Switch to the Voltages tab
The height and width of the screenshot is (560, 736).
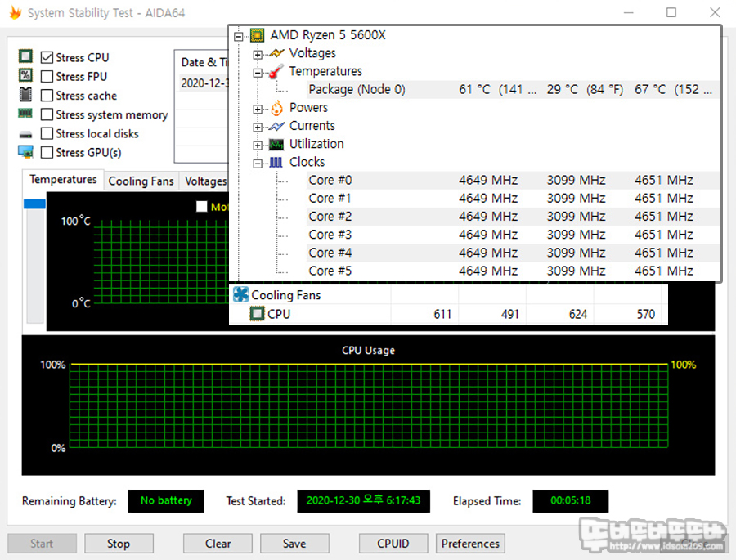coord(205,181)
